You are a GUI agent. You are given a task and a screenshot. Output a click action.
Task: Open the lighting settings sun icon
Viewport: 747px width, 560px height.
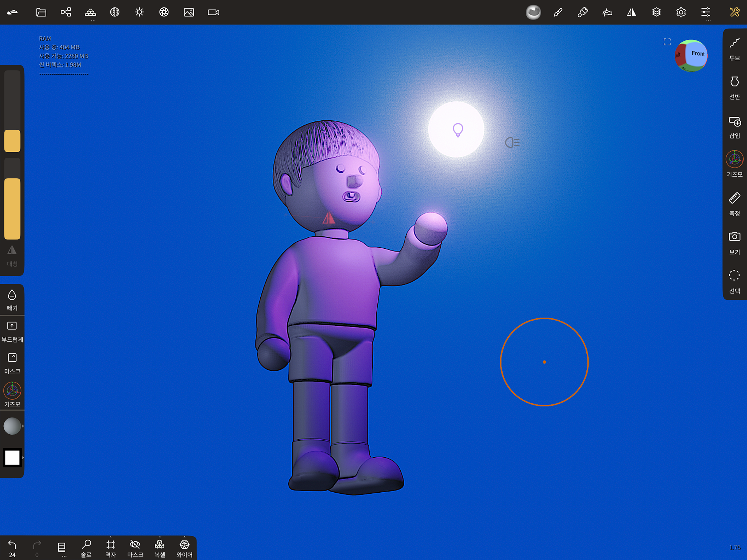139,12
